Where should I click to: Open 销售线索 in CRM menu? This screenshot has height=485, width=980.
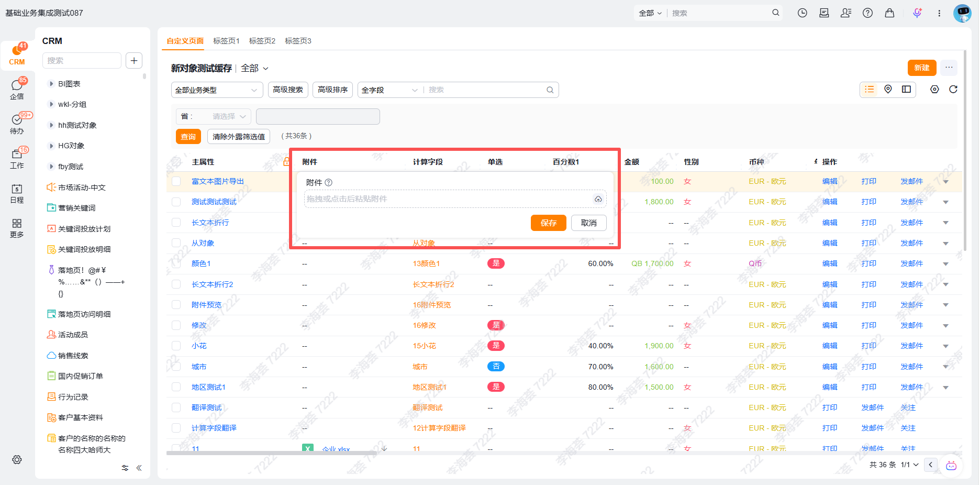pos(73,356)
